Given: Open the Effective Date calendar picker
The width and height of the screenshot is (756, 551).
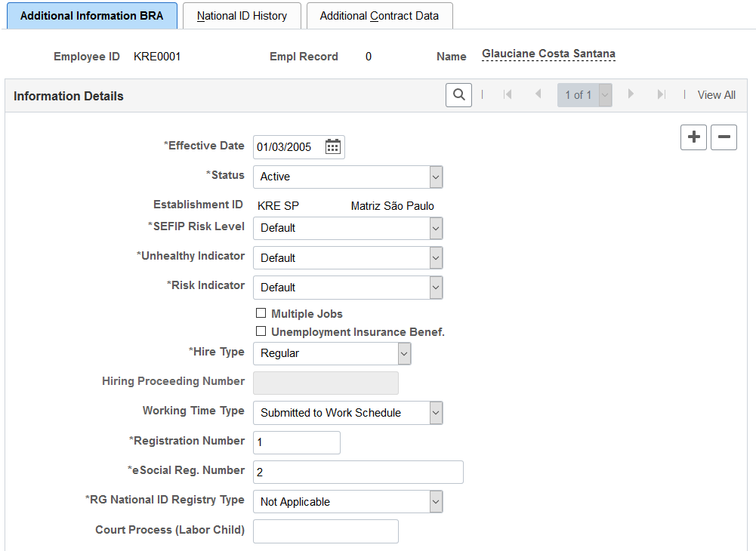Looking at the screenshot, I should [332, 146].
